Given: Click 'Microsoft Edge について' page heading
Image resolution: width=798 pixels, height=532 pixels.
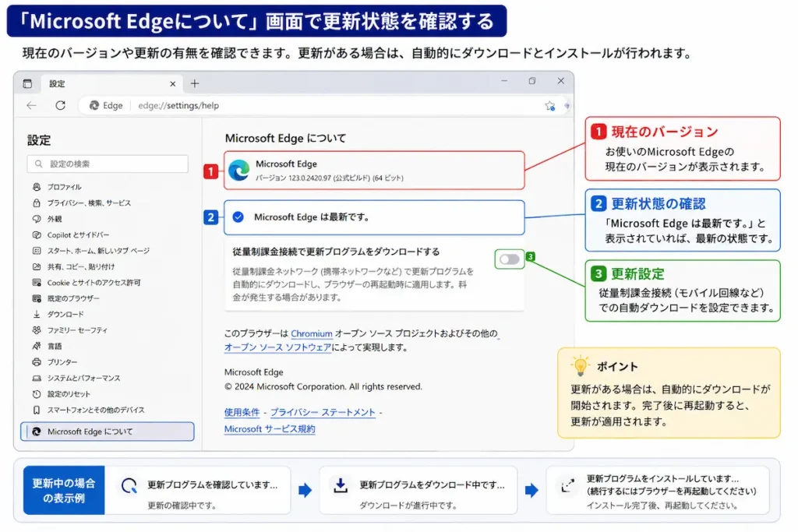Looking at the screenshot, I should (285, 139).
